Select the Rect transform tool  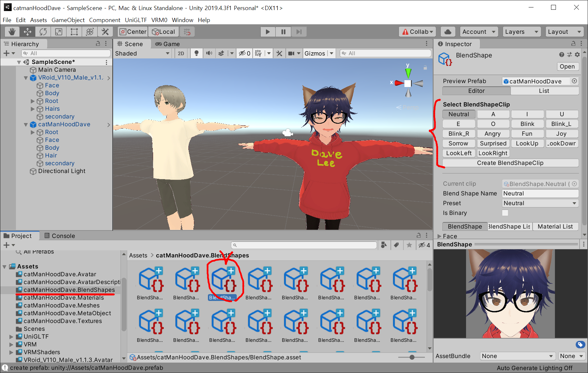tap(74, 32)
